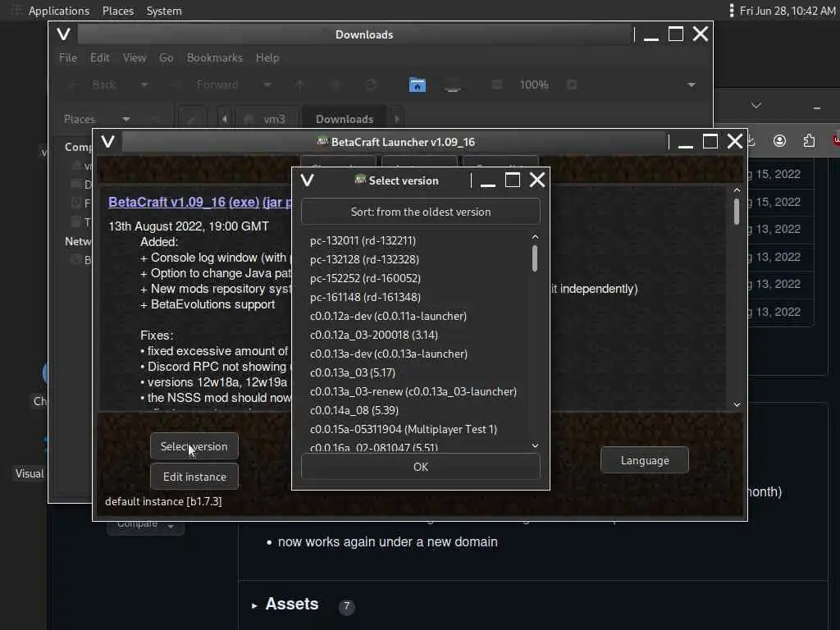Screen dimensions: 840x630
Task: Open Forward history dropdown arrow
Action: pyautogui.click(x=267, y=84)
